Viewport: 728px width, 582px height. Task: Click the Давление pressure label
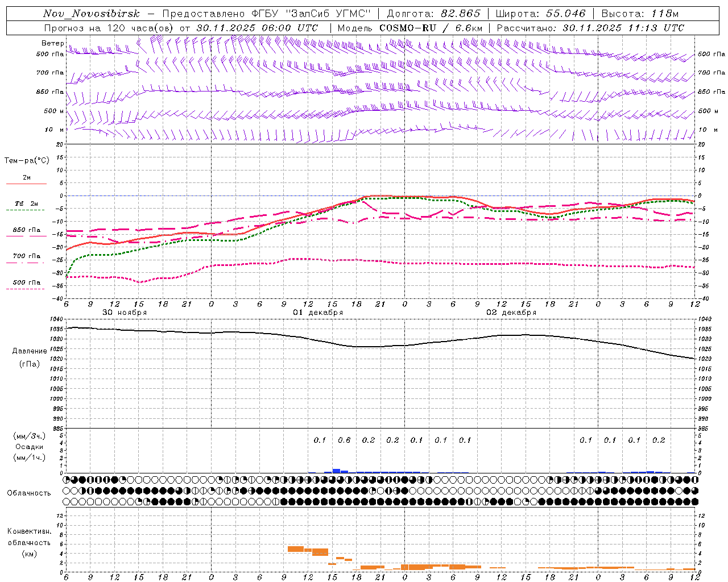pos(30,351)
